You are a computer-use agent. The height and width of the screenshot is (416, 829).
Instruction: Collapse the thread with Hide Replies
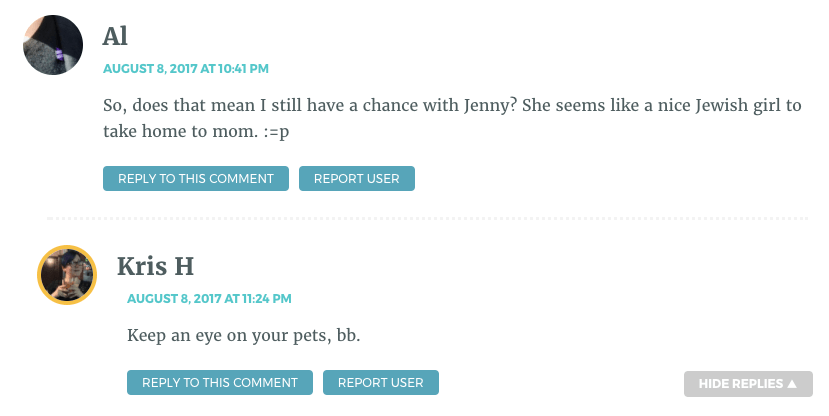click(x=747, y=384)
